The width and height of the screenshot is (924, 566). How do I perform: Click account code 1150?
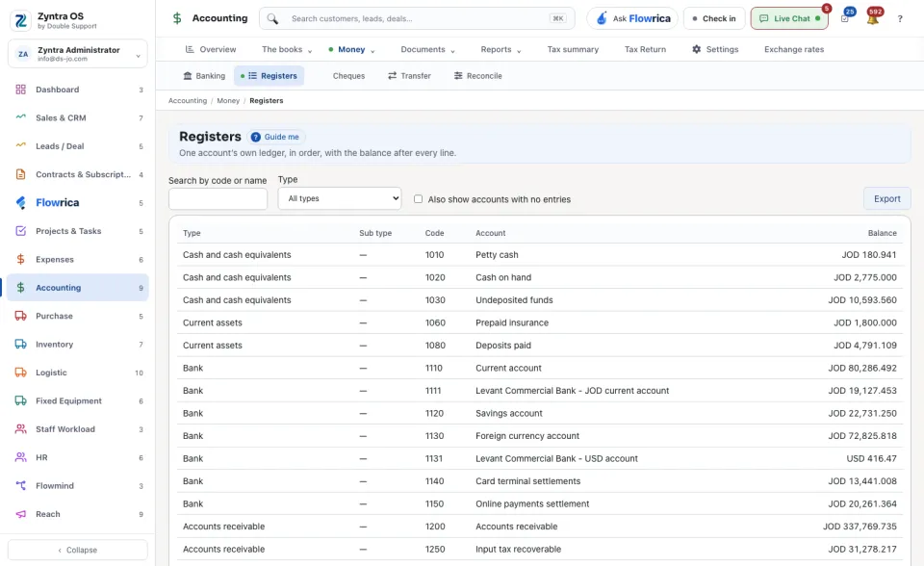[434, 504]
